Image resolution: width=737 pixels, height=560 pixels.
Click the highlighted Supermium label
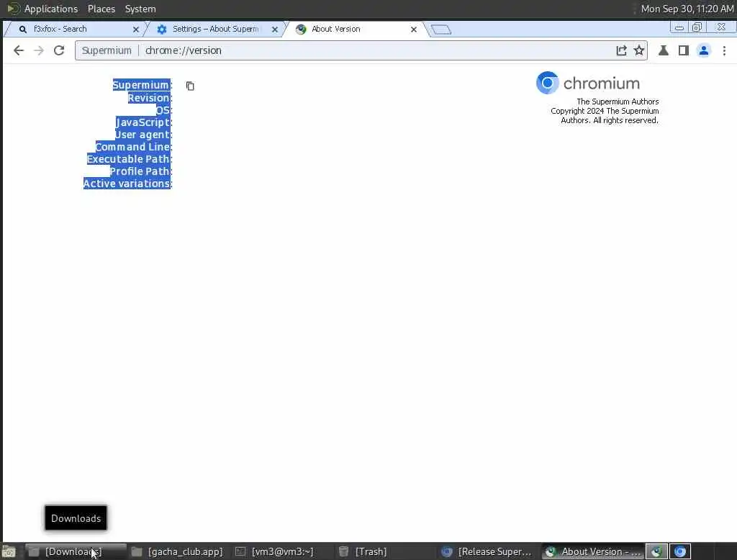(x=142, y=85)
